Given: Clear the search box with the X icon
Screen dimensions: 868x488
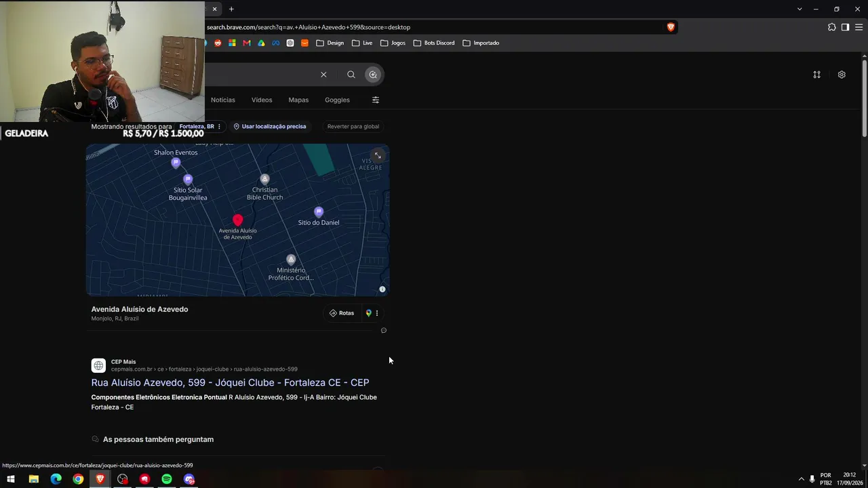Looking at the screenshot, I should point(323,75).
